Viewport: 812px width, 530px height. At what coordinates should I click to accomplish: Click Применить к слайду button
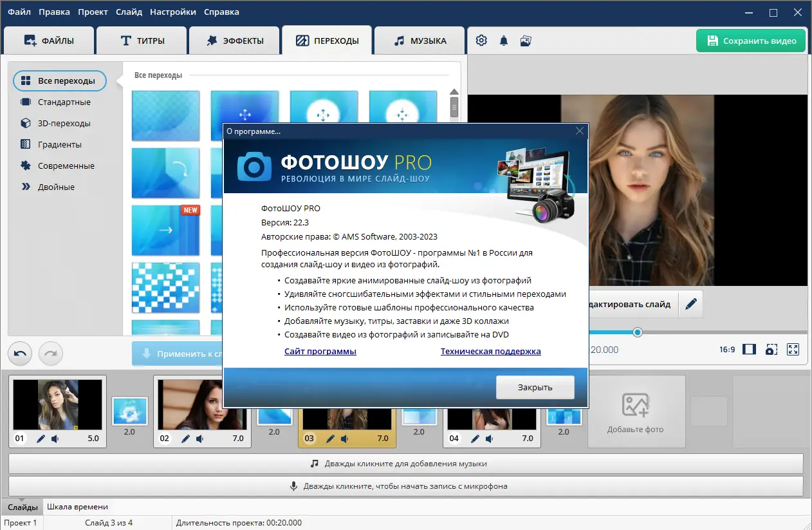pyautogui.click(x=178, y=354)
